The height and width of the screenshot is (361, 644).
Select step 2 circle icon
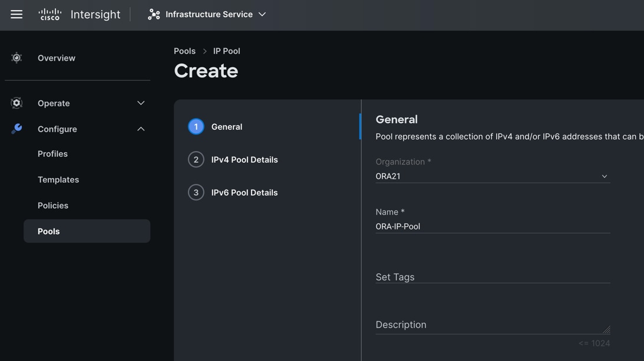pyautogui.click(x=196, y=160)
